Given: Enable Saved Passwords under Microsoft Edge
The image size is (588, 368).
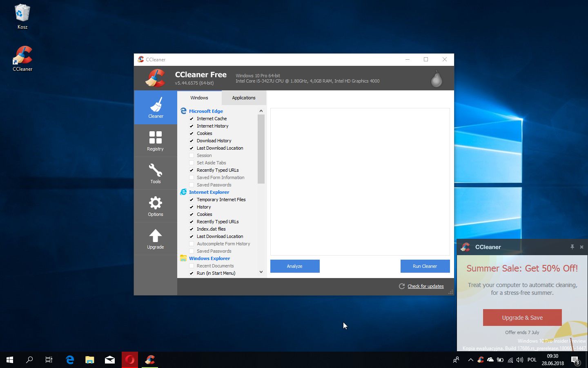Looking at the screenshot, I should (x=192, y=185).
